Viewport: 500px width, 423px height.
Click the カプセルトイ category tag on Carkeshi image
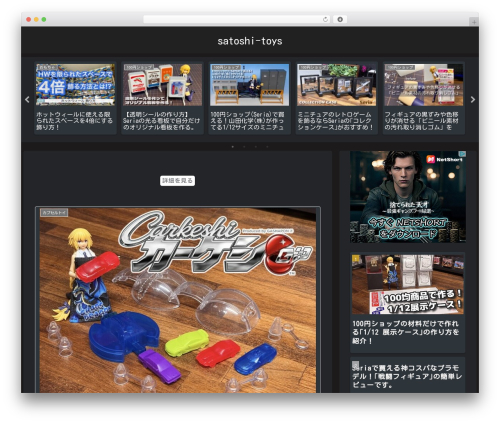(x=54, y=212)
